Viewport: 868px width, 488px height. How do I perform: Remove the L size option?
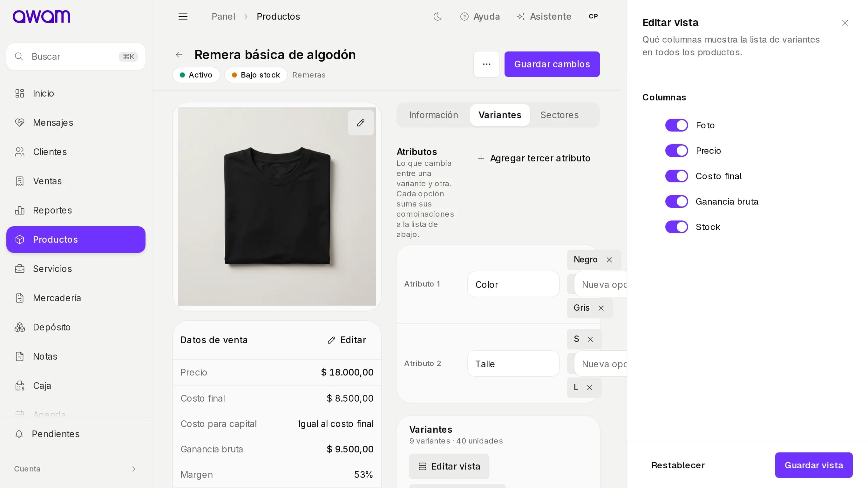click(589, 388)
